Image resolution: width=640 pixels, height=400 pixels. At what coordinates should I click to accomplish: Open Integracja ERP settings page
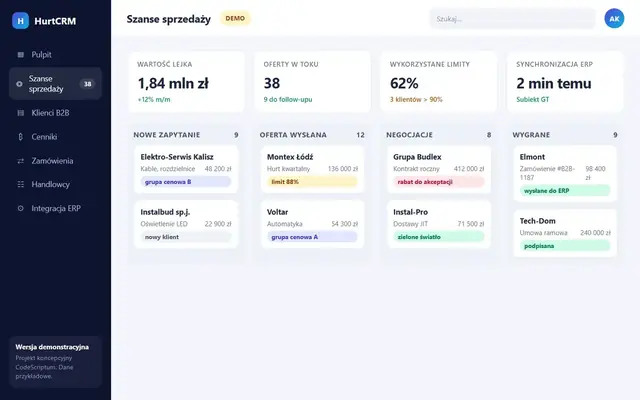point(55,208)
